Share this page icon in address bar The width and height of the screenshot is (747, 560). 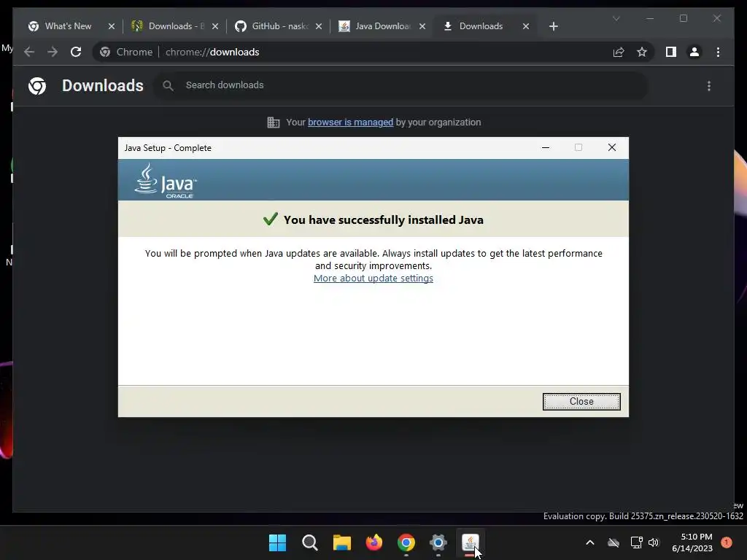(619, 52)
